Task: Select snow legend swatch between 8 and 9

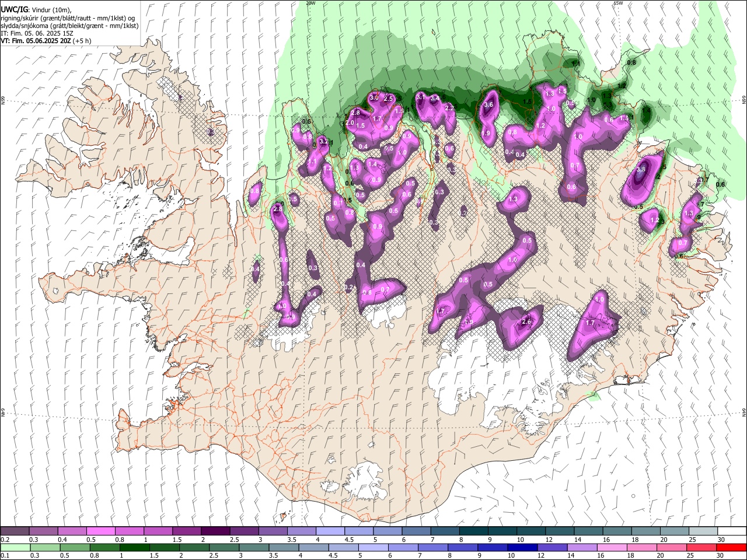Action: point(474,531)
